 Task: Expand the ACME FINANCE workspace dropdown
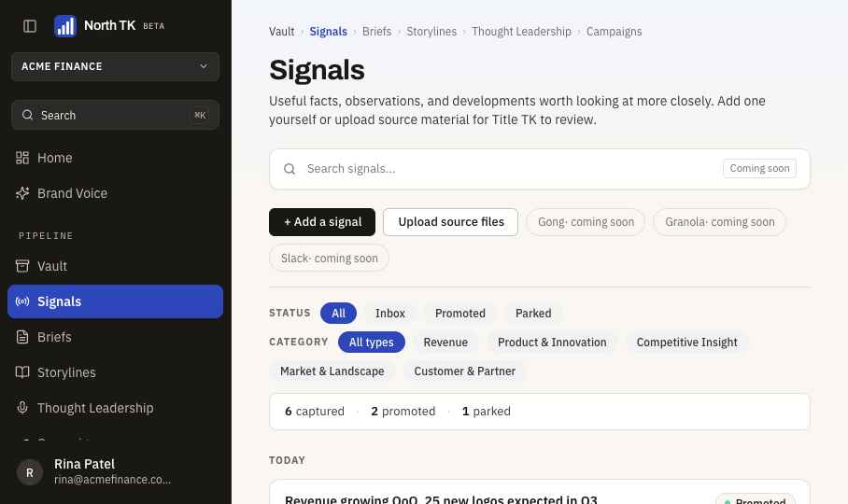[x=115, y=66]
